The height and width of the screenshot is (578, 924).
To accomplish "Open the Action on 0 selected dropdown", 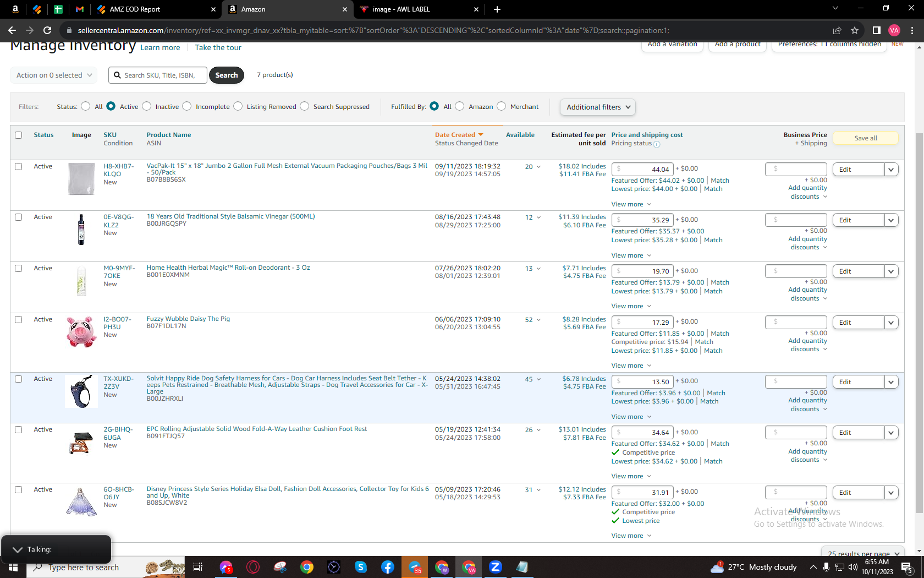I will pos(54,75).
